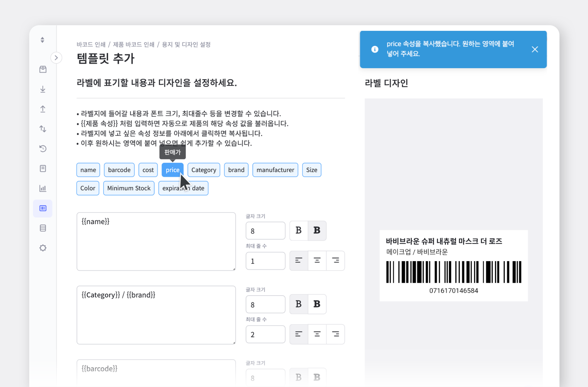Click the {{Category}} / {{brand}} text area
This screenshot has width=588, height=387.
(x=156, y=315)
